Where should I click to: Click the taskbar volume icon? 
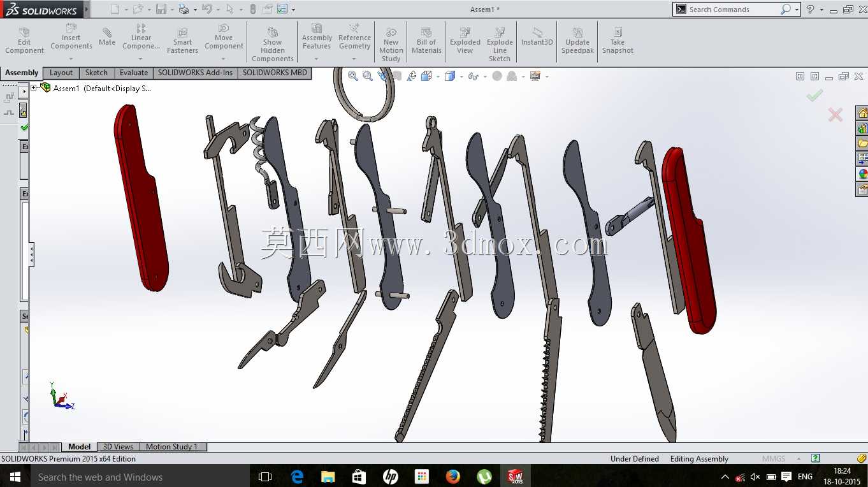click(x=755, y=477)
